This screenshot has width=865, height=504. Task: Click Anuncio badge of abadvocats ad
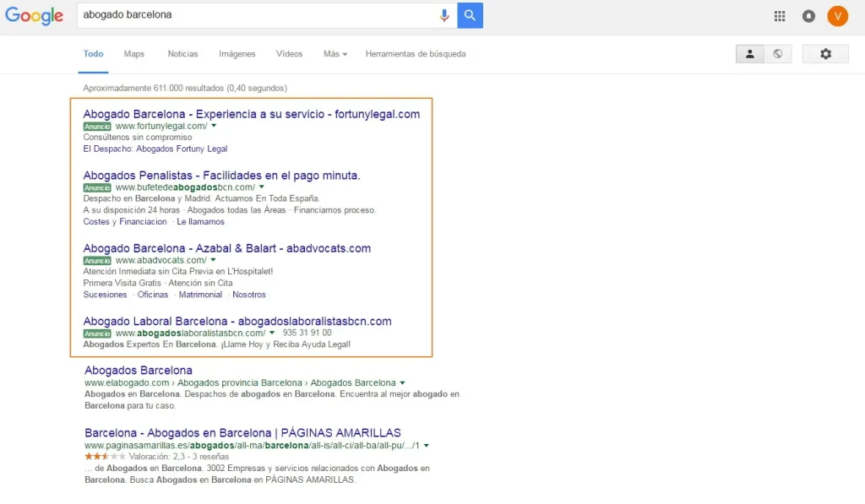[x=97, y=260]
